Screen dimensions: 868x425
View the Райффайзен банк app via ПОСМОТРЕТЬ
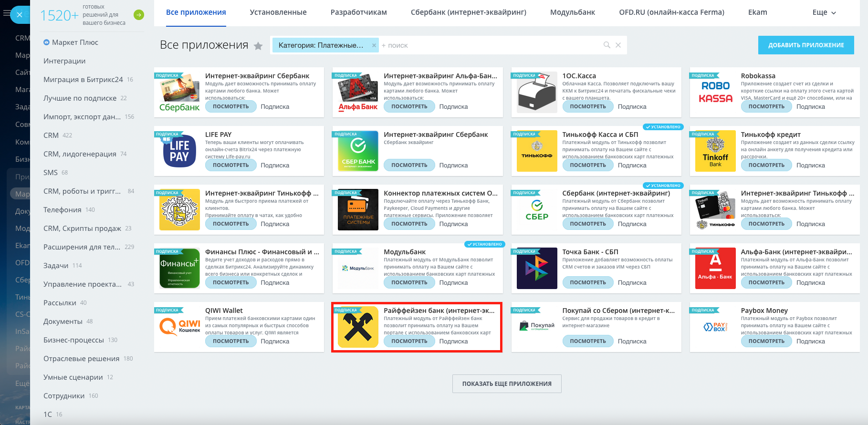(409, 342)
